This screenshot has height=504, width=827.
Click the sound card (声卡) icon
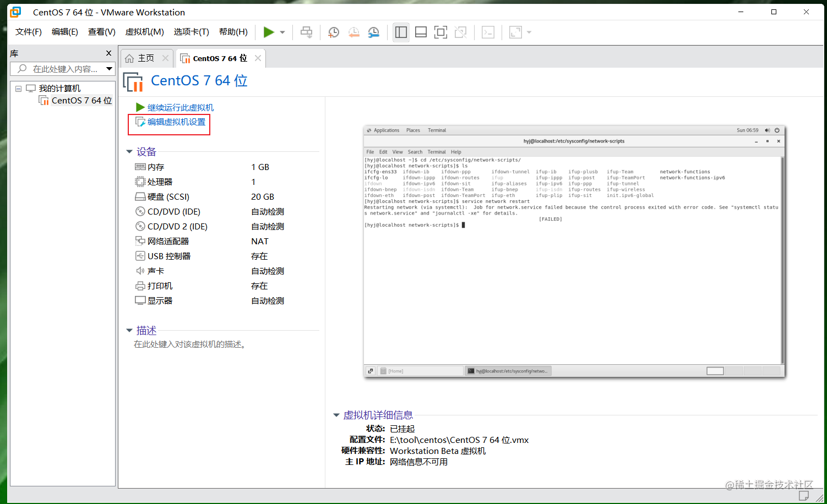pos(140,271)
